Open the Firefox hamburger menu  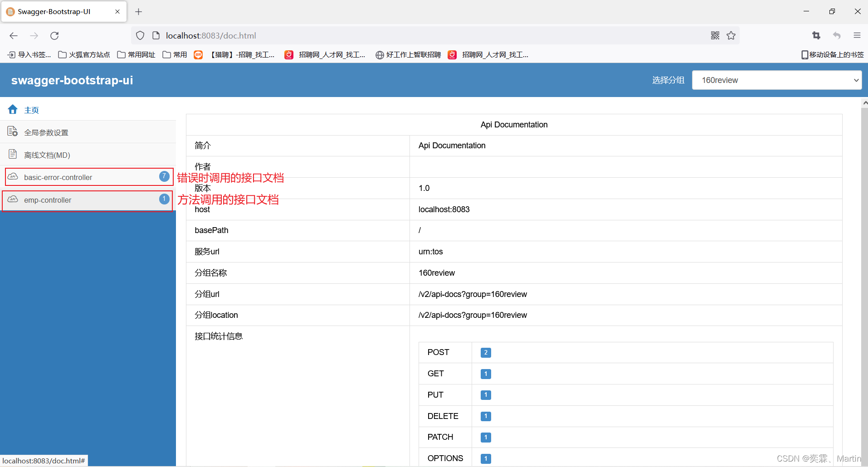coord(857,35)
